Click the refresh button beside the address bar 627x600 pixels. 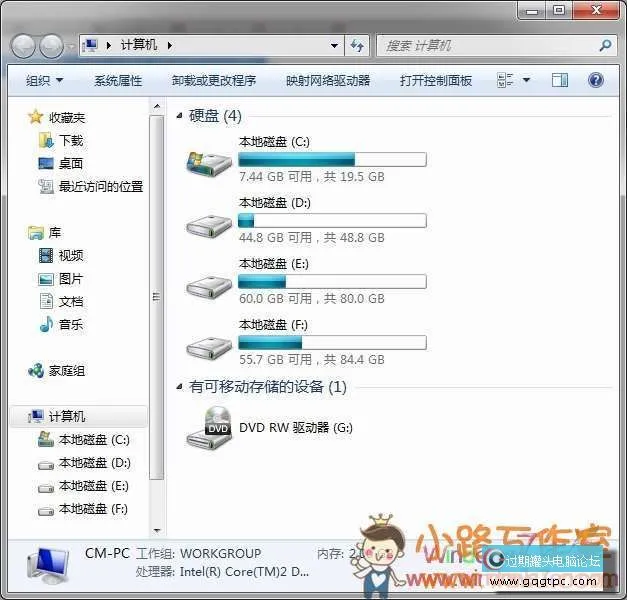(357, 46)
